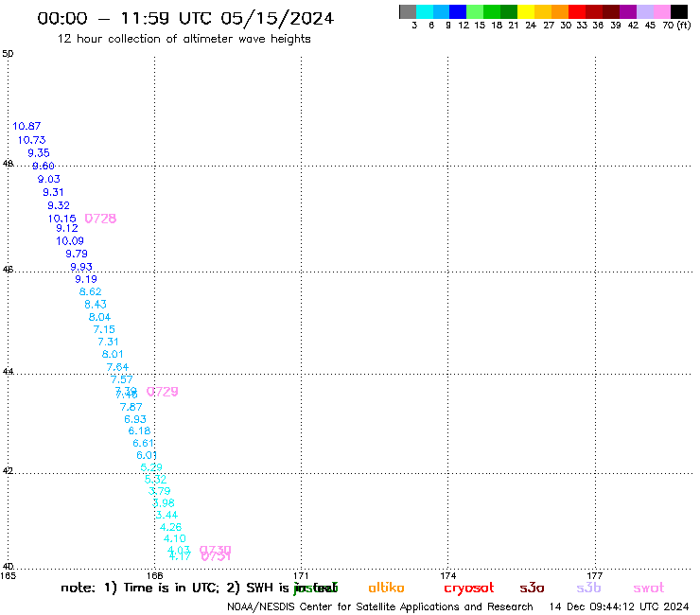Screen dimensions: 700x615
Task: Click the purple swatch in the color legend
Action: pos(628,11)
